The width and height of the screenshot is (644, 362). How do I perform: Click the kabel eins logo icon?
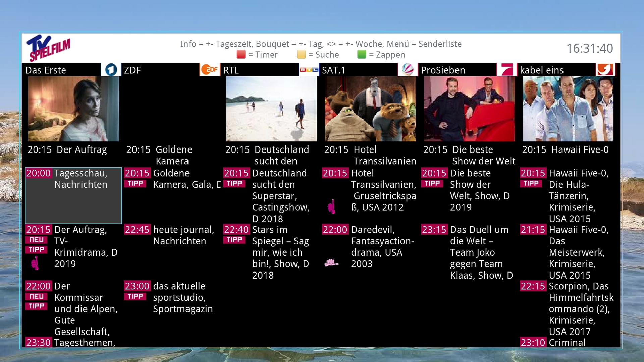(605, 70)
